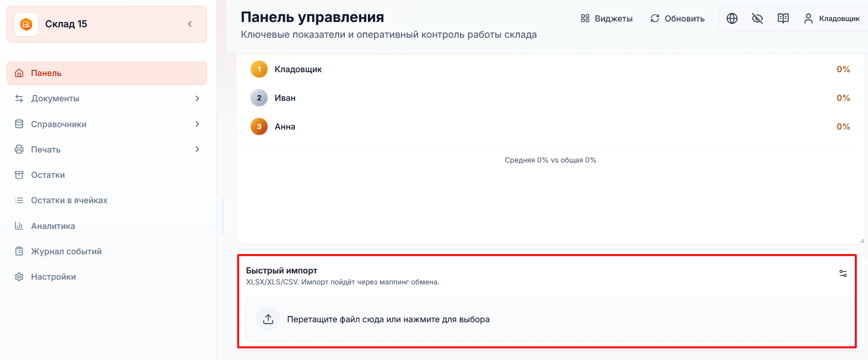The image size is (868, 360).
Task: Open the Справочники menu item
Action: pyautogui.click(x=107, y=124)
